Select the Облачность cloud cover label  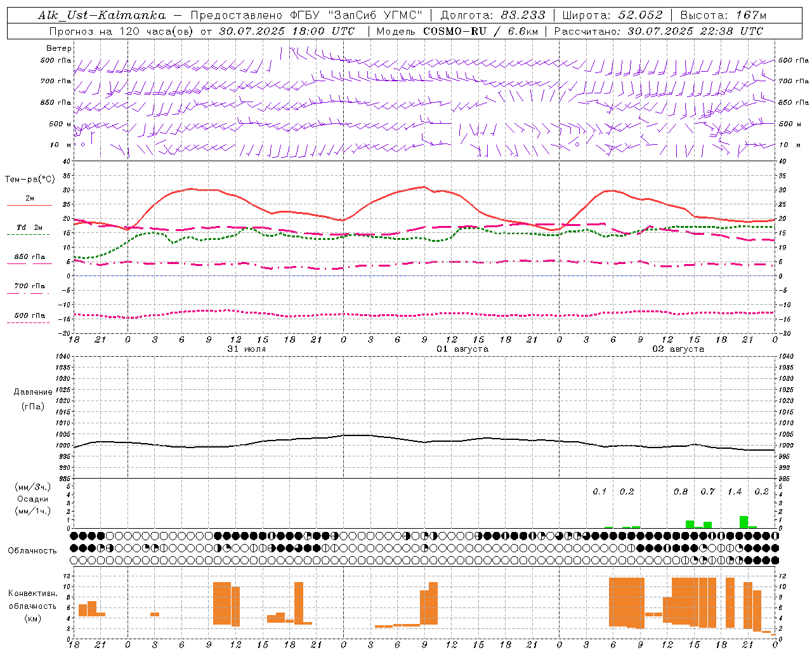click(32, 550)
